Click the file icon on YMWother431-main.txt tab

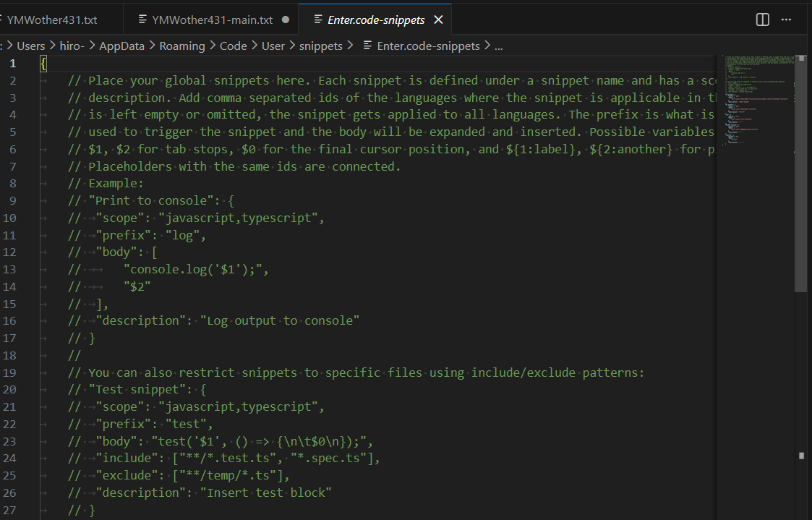142,20
